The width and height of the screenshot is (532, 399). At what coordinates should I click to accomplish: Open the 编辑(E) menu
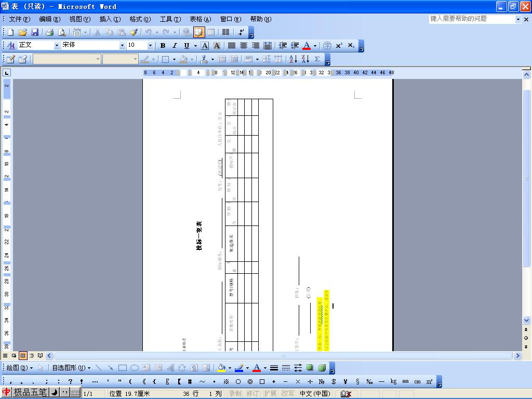49,19
